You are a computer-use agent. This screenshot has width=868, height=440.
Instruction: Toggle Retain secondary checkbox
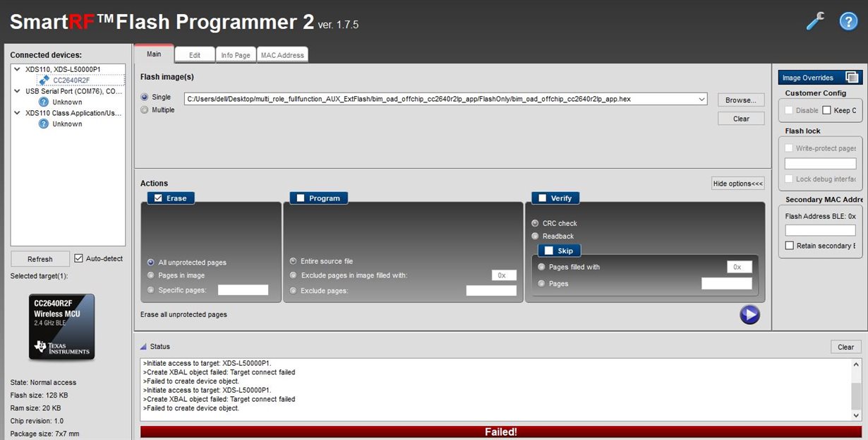pos(790,246)
